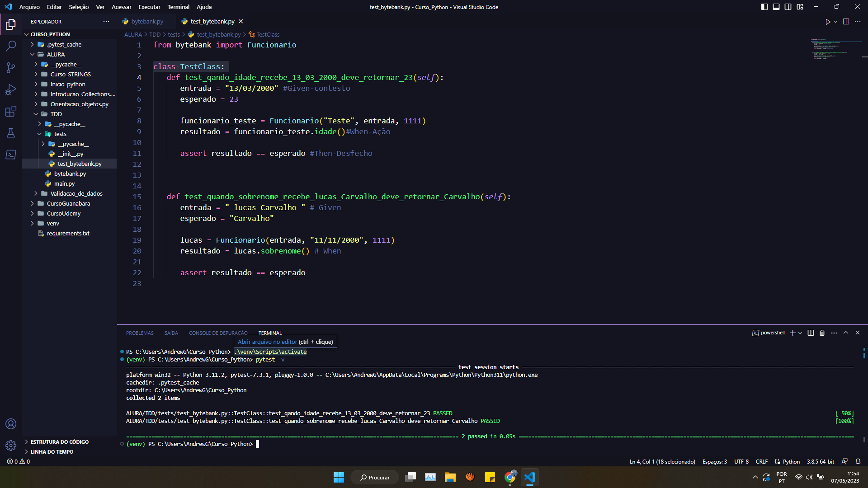Select interpreter 3.8.5 64-bit in status bar
Screen dimensions: 868x488
pyautogui.click(x=821, y=461)
